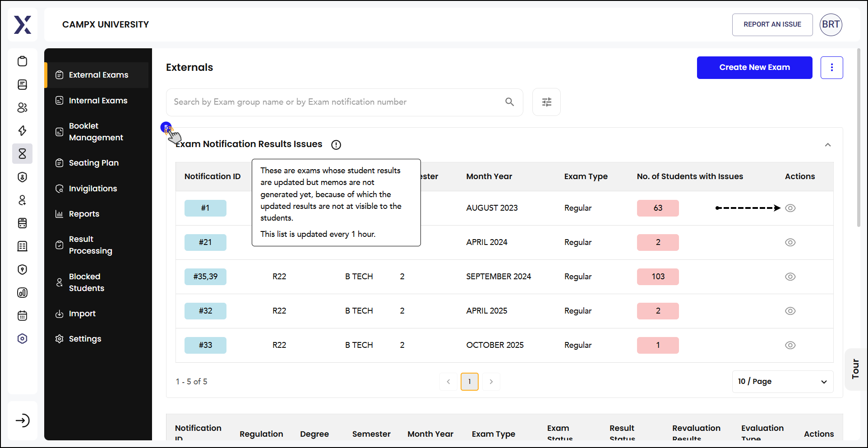The width and height of the screenshot is (868, 448).
Task: Open the bar chart analytics icon in left rail
Action: tap(22, 292)
